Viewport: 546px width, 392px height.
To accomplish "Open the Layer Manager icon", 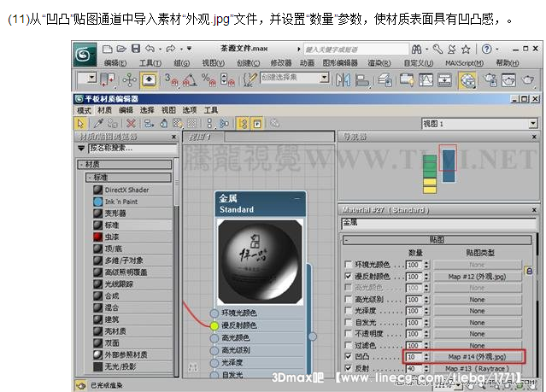I will [385, 80].
